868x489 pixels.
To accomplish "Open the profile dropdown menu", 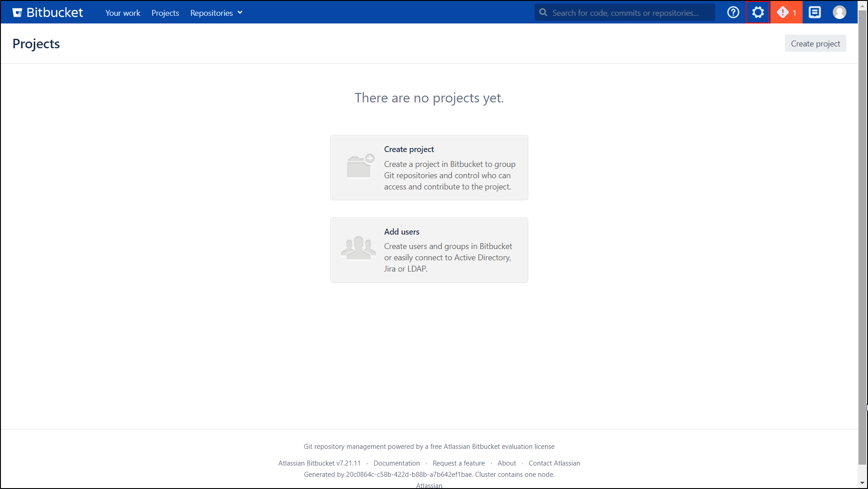I will click(x=840, y=12).
